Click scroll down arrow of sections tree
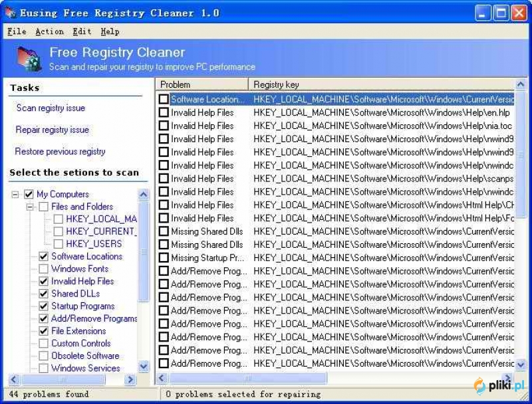The width and height of the screenshot is (532, 404). point(144,366)
